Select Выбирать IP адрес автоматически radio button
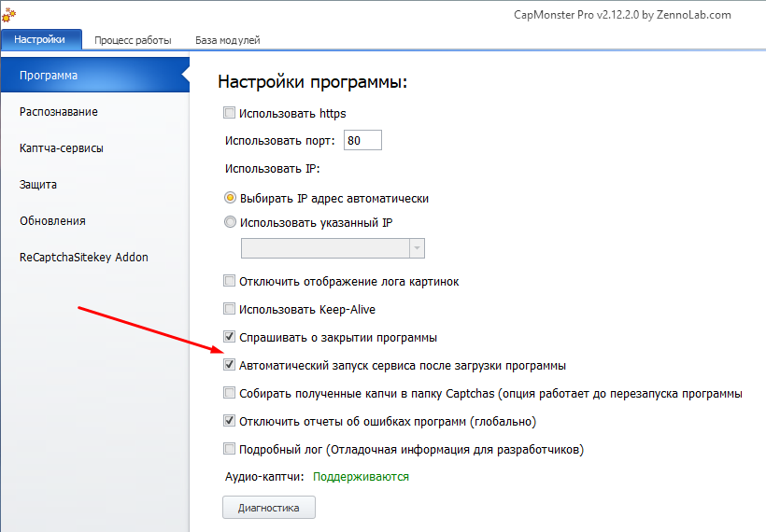This screenshot has height=532, width=766. coord(230,199)
